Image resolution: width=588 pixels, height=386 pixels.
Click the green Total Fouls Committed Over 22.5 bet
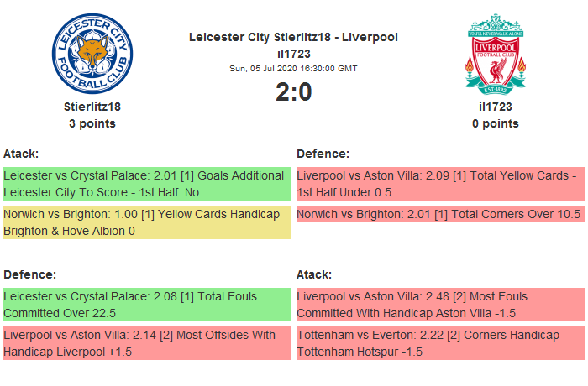[147, 305]
